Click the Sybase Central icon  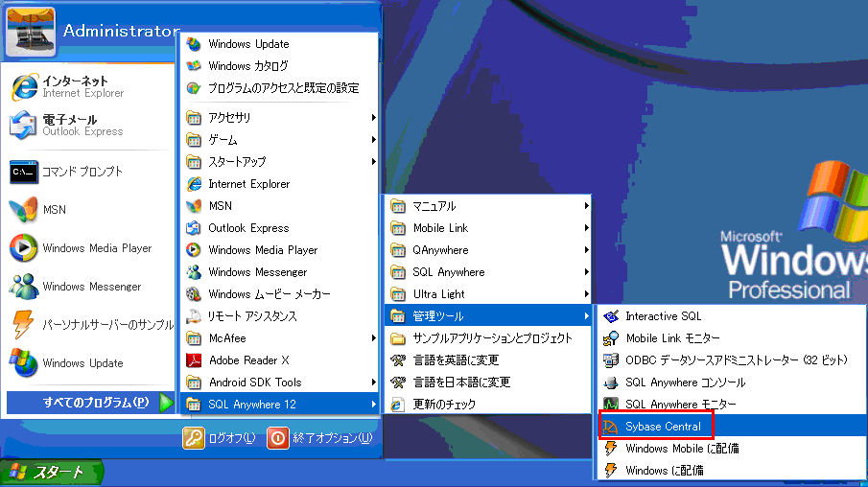[x=610, y=427]
